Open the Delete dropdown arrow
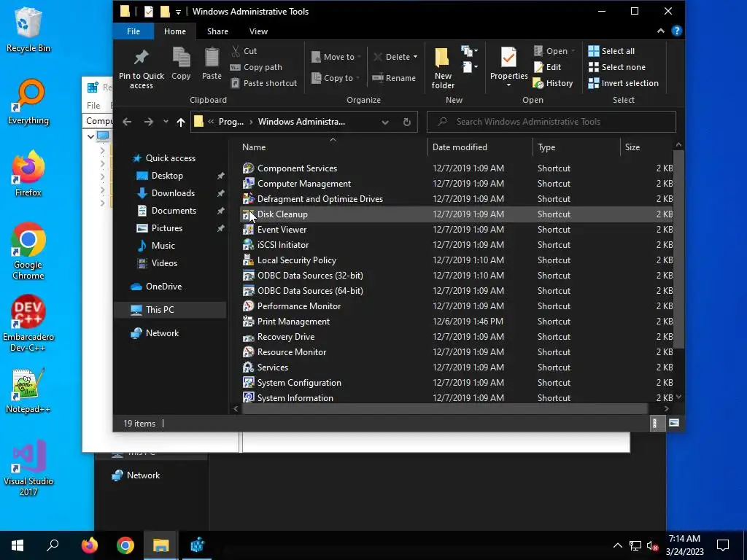The width and height of the screenshot is (747, 560). tap(415, 57)
